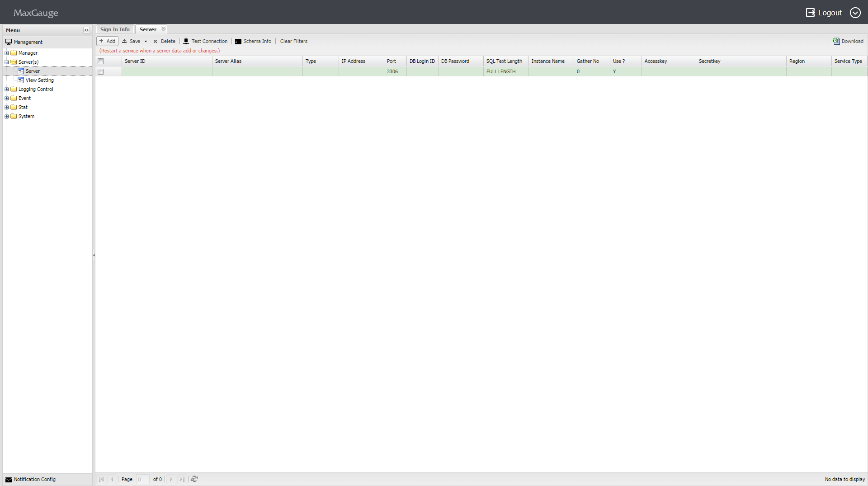Go to the previous page
Image resolution: width=868 pixels, height=486 pixels.
(x=112, y=479)
